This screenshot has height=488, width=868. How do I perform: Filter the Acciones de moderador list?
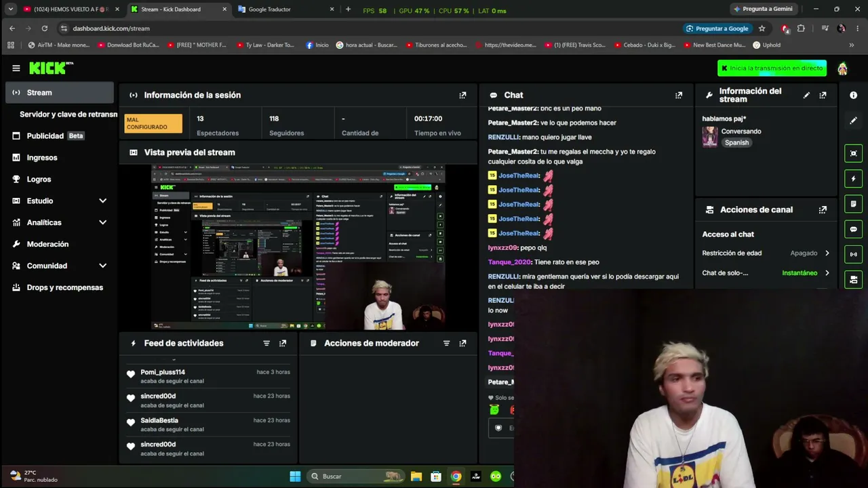point(446,344)
